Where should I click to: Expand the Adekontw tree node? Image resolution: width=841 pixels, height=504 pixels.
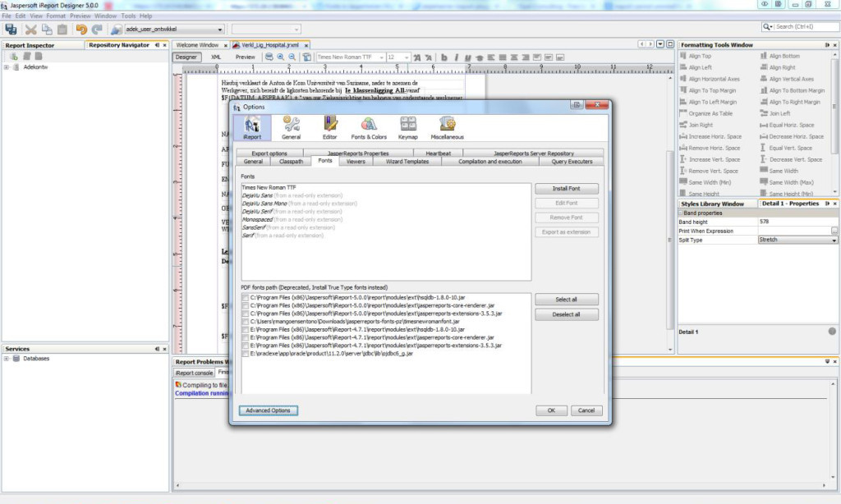pyautogui.click(x=7, y=67)
